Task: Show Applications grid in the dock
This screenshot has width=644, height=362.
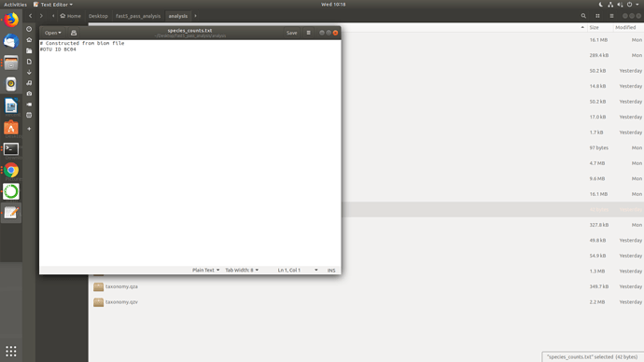Action: pyautogui.click(x=11, y=352)
